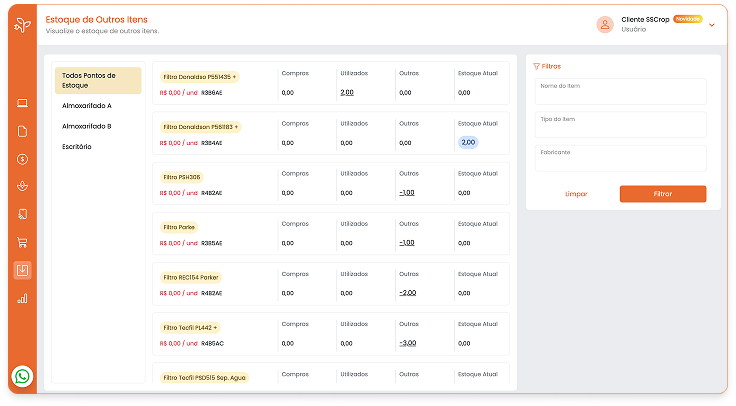The height and width of the screenshot is (406, 736).
Task: Open the WhatsApp chat button
Action: (22, 377)
